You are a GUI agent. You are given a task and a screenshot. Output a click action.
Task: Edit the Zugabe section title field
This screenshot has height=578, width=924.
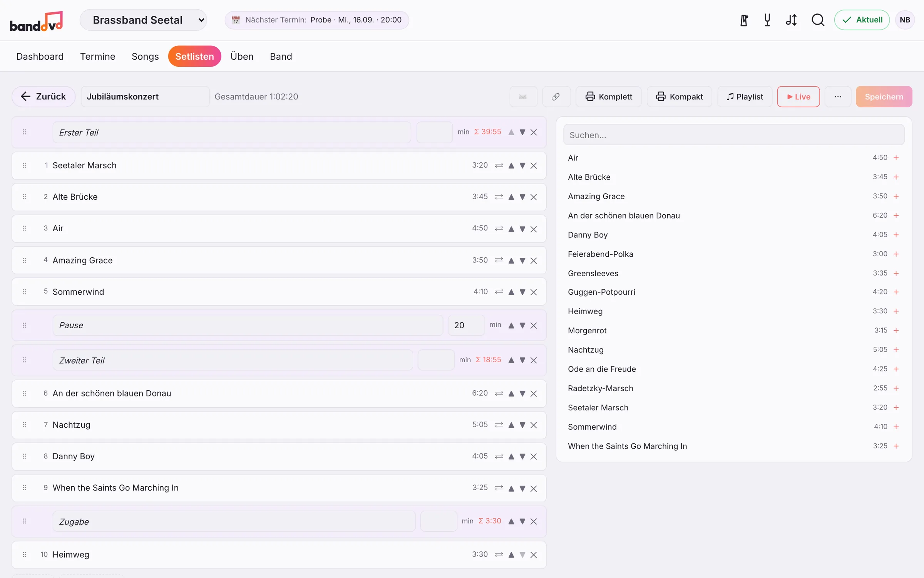coord(234,522)
